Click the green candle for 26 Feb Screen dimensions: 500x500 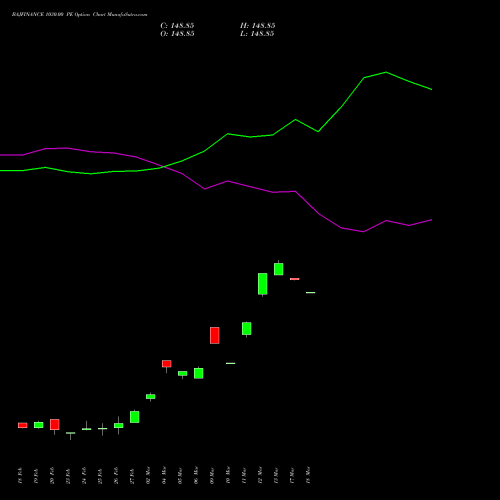click(119, 426)
